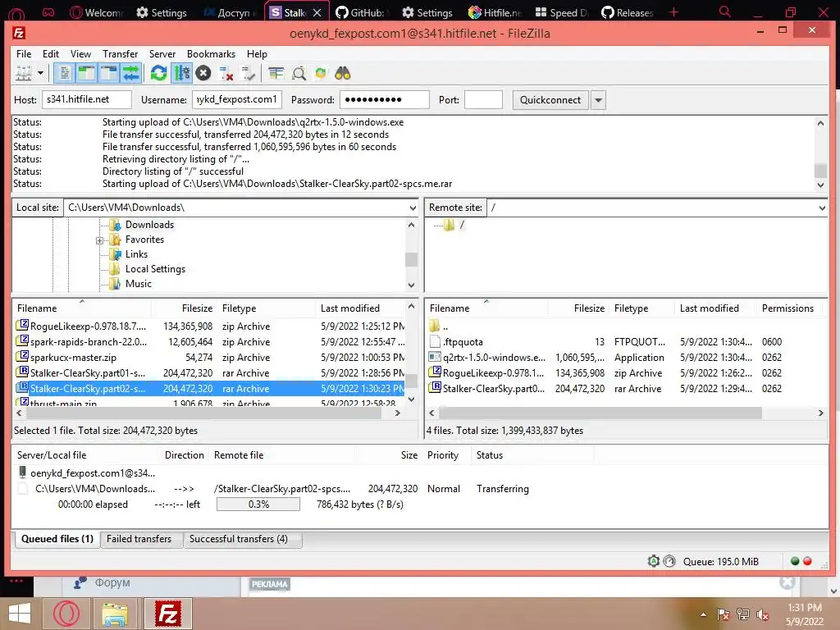The height and width of the screenshot is (630, 840).
Task: Toggle local directory tree display
Action: [x=86, y=73]
